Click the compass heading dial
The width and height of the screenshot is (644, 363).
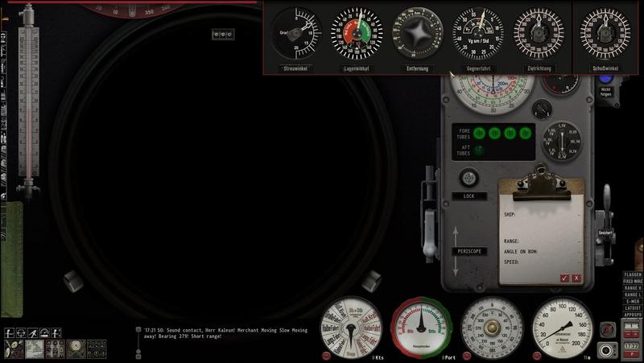coord(492,328)
